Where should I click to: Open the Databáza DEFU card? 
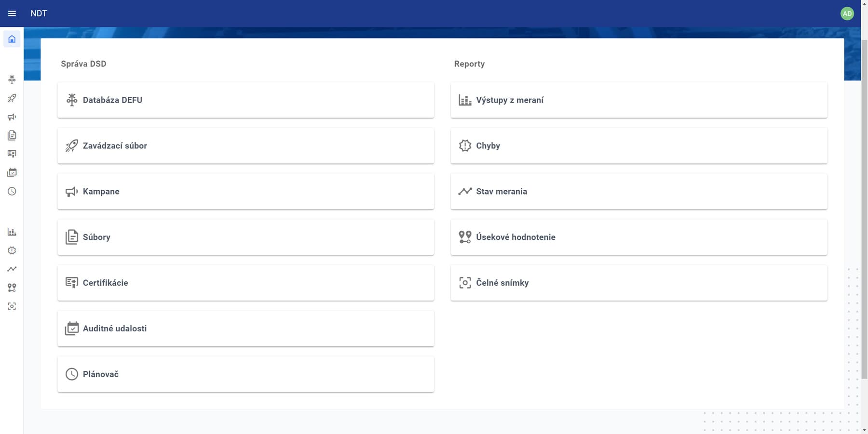(x=246, y=100)
